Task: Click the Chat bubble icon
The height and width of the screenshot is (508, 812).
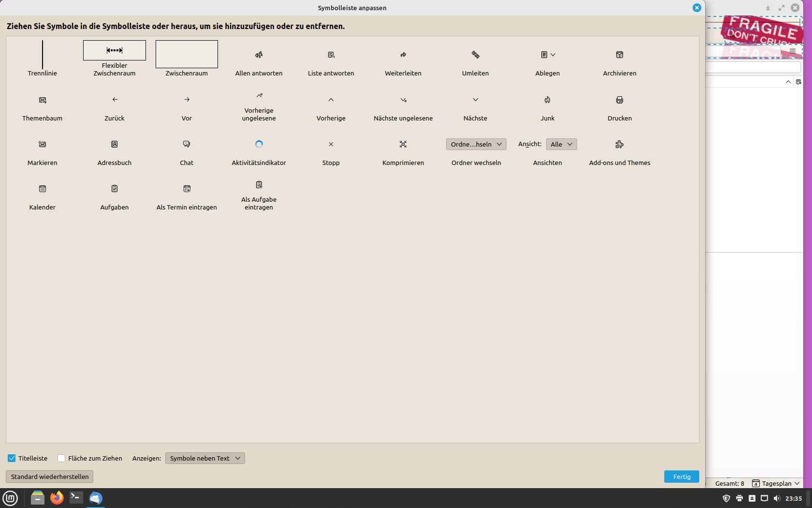Action: 187,144
